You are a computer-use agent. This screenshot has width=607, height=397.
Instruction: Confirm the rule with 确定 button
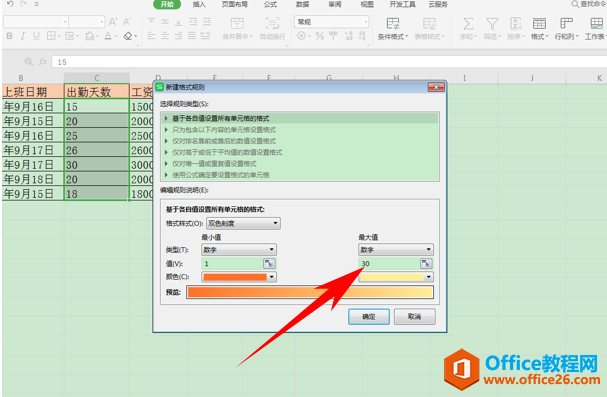[x=369, y=317]
